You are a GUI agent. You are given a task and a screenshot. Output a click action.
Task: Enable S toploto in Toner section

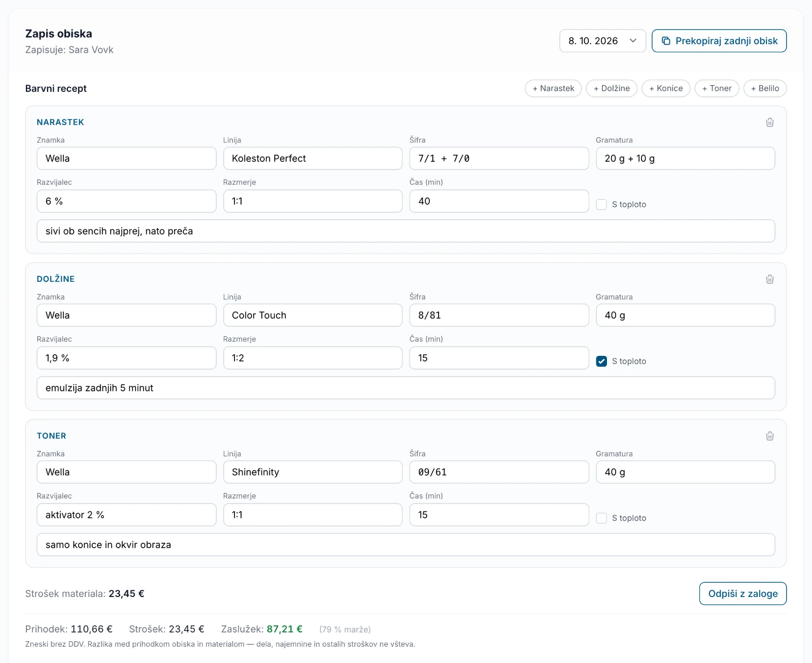601,518
